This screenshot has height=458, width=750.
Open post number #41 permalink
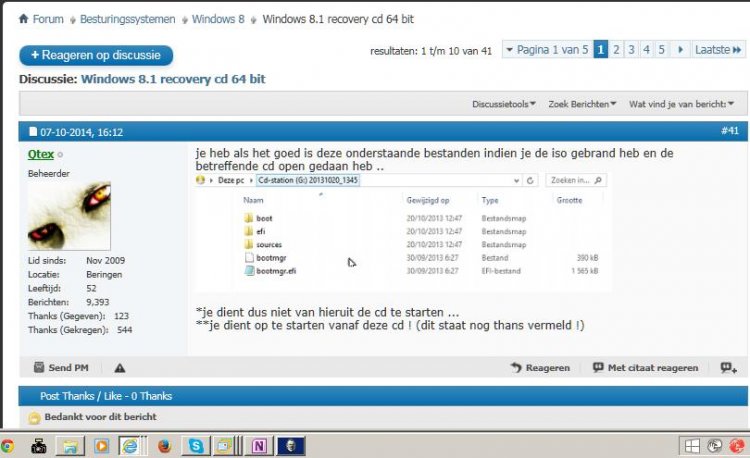pos(730,131)
